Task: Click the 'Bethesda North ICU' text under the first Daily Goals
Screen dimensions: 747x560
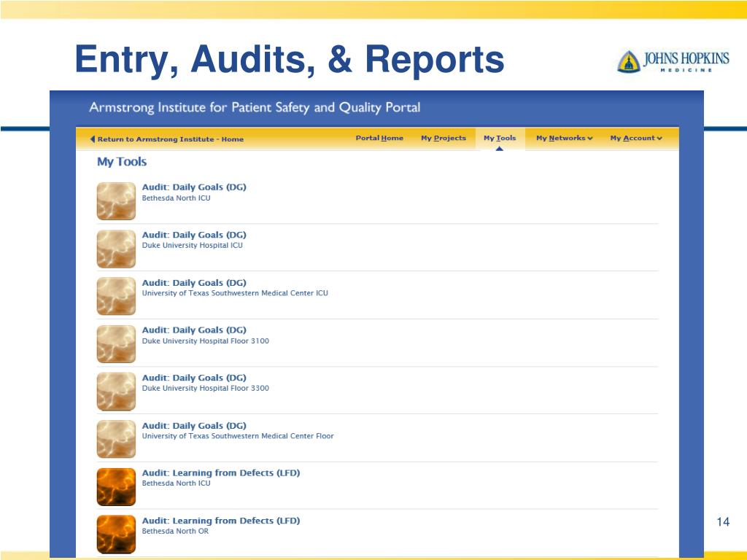Action: pyautogui.click(x=177, y=198)
